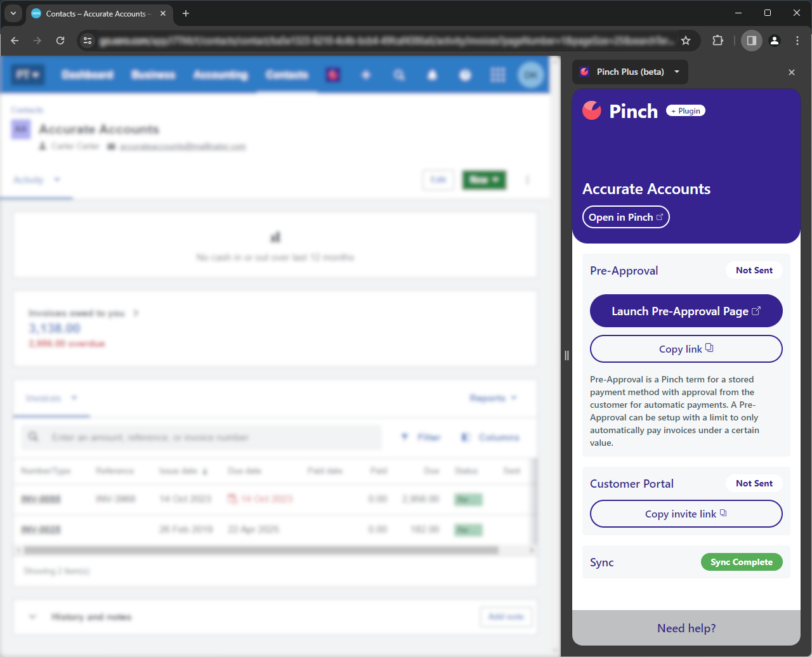Open the Pinch Plus (beta) dropdown
Viewport: 812px width, 657px height.
pos(676,72)
